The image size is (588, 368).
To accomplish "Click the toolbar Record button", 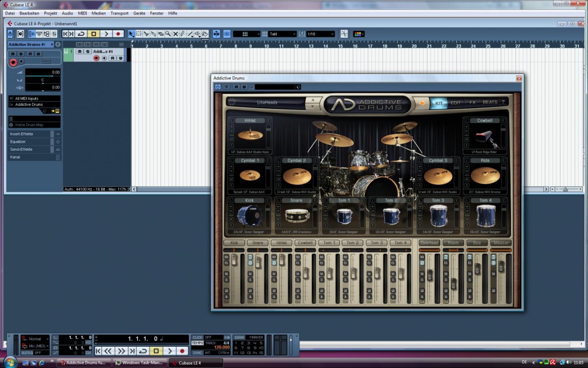I will (x=118, y=34).
